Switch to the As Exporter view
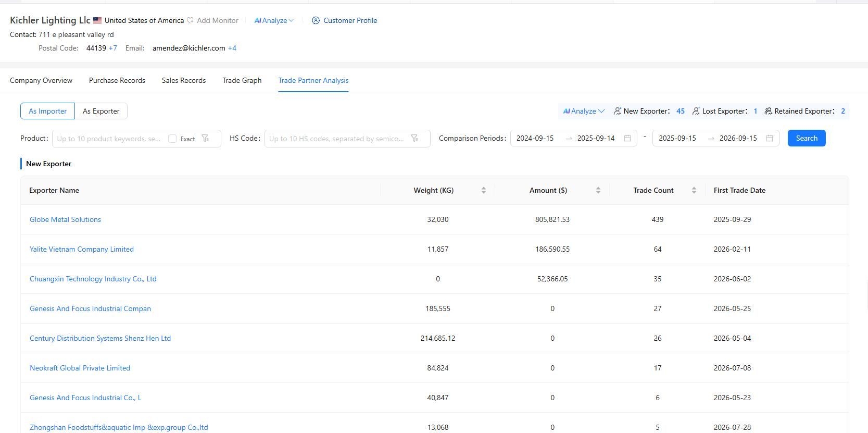The height and width of the screenshot is (433, 868). (x=101, y=111)
